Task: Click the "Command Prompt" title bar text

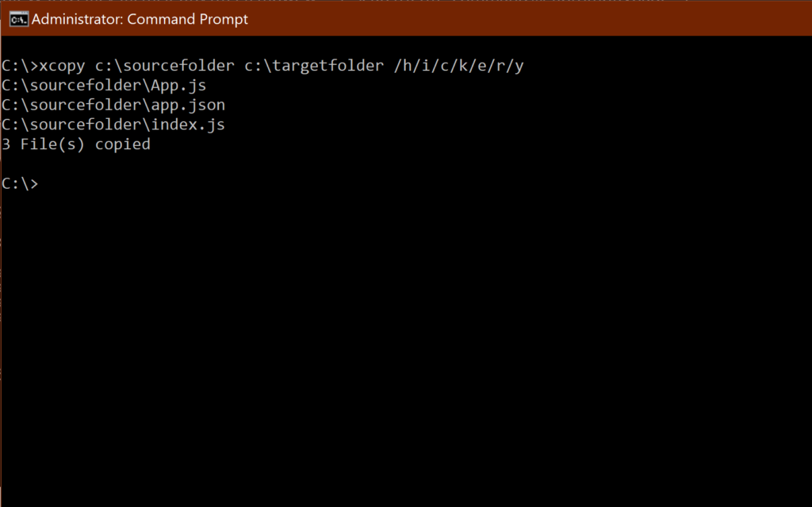Action: pyautogui.click(x=187, y=19)
